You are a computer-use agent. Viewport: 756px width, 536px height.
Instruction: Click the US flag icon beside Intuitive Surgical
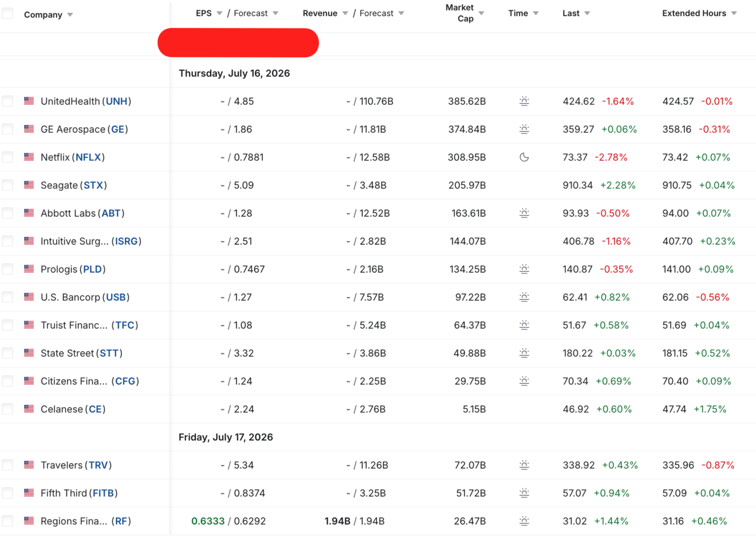coord(29,241)
